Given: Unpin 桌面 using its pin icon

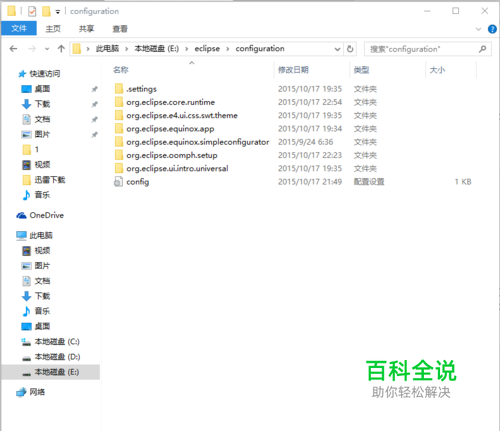Looking at the screenshot, I should click(95, 89).
